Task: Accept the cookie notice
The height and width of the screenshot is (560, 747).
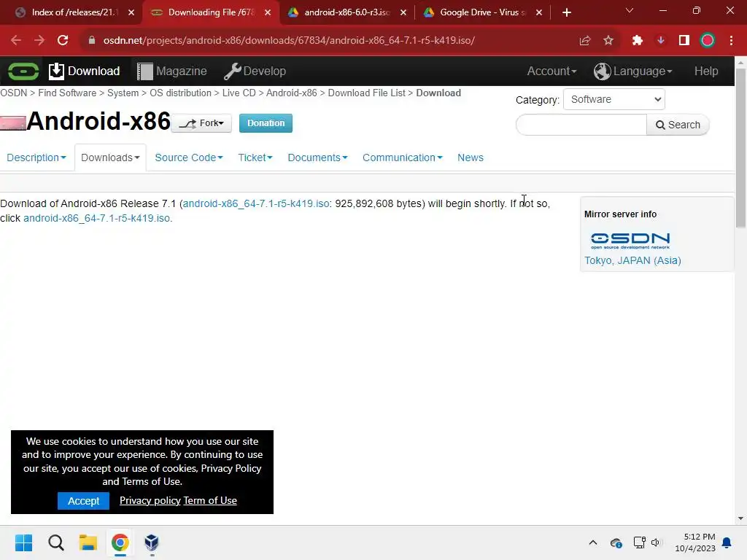Action: pyautogui.click(x=83, y=501)
